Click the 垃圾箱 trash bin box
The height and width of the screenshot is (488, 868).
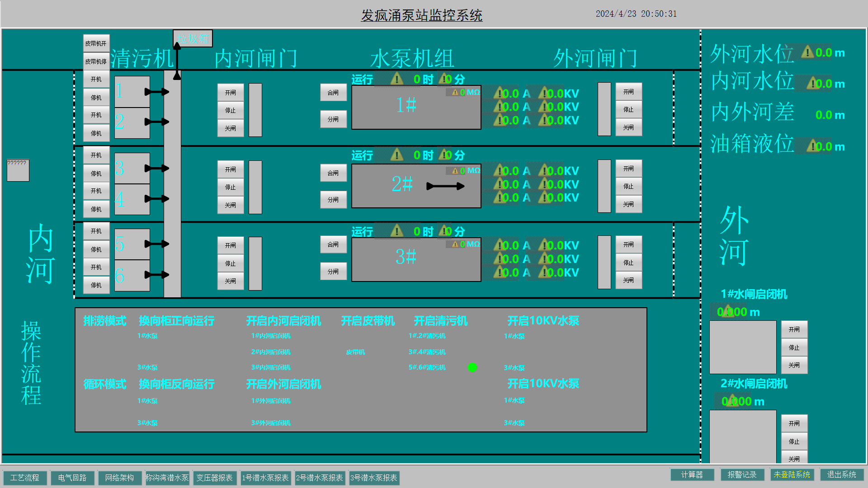193,39
